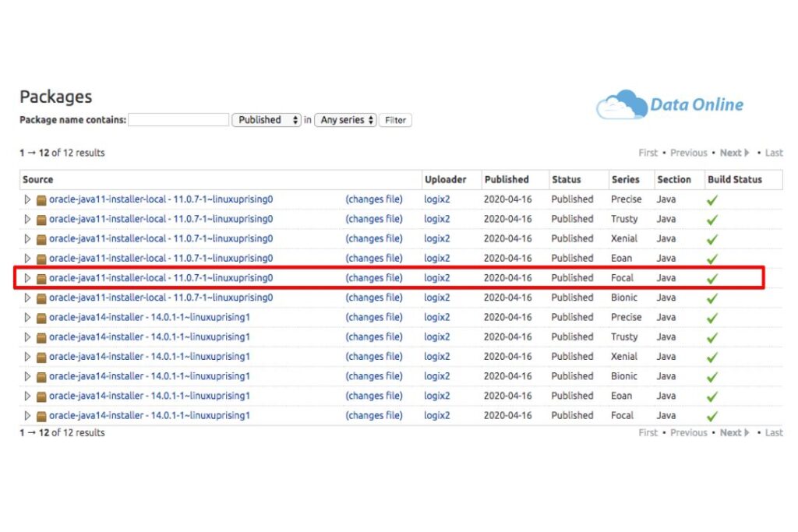The height and width of the screenshot is (532, 798).
Task: Click the build status checkmark for java11 Trusty
Action: pos(712,220)
